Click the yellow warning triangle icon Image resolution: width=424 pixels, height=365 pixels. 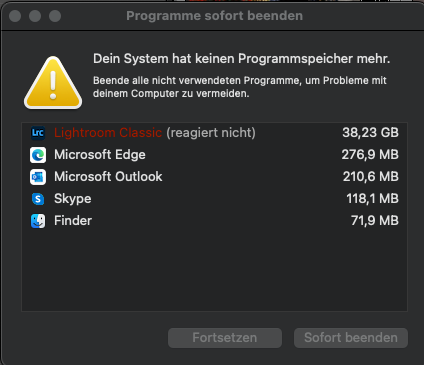pos(53,83)
